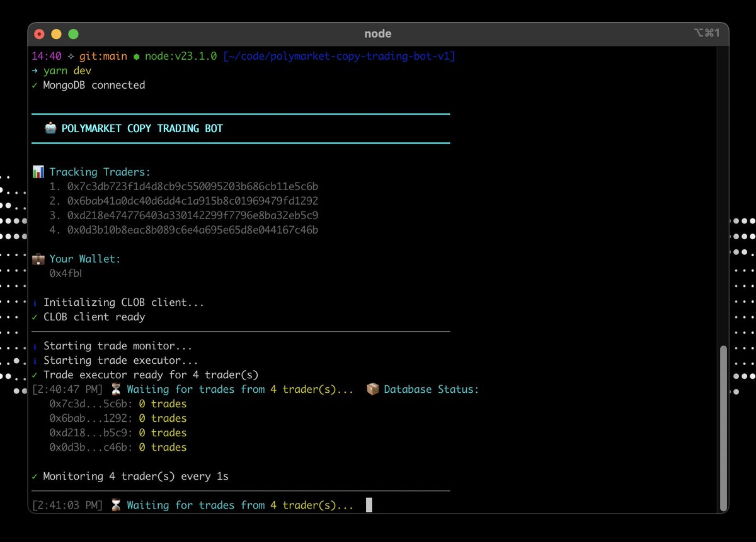Click the checkmark beside MongoDB connected
The image size is (756, 542).
[35, 85]
